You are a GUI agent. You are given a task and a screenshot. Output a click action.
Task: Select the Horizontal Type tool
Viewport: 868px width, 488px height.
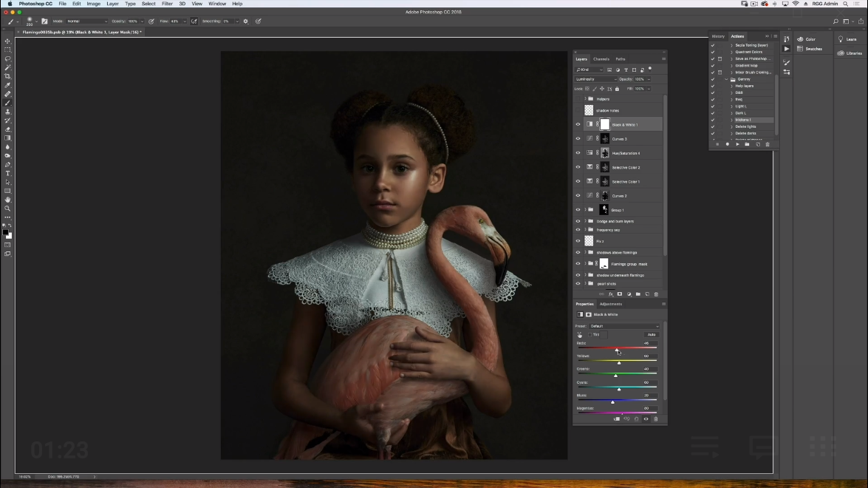[x=8, y=173]
